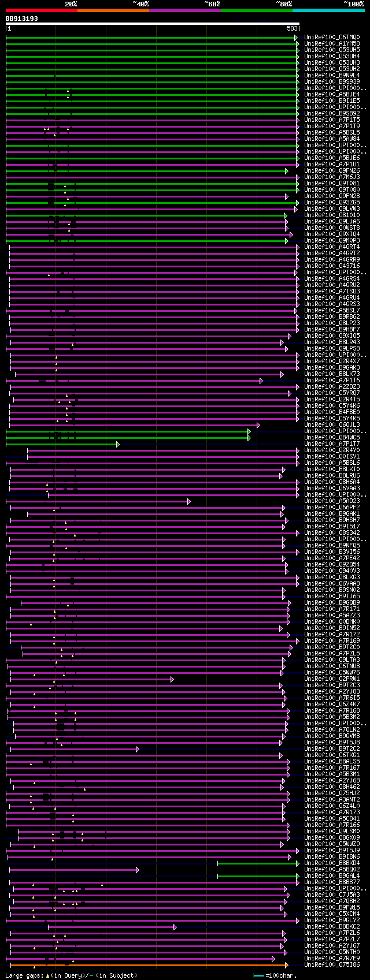The width and height of the screenshot is (370, 980).
Task: Select hit label UniRef100_Q0DMK0
Action: [332, 622]
